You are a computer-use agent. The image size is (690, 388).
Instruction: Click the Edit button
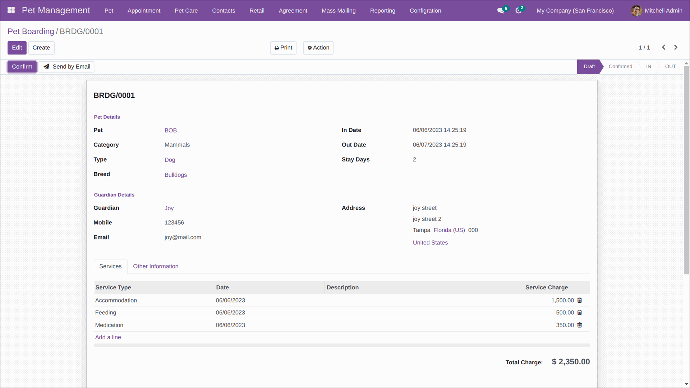click(17, 48)
